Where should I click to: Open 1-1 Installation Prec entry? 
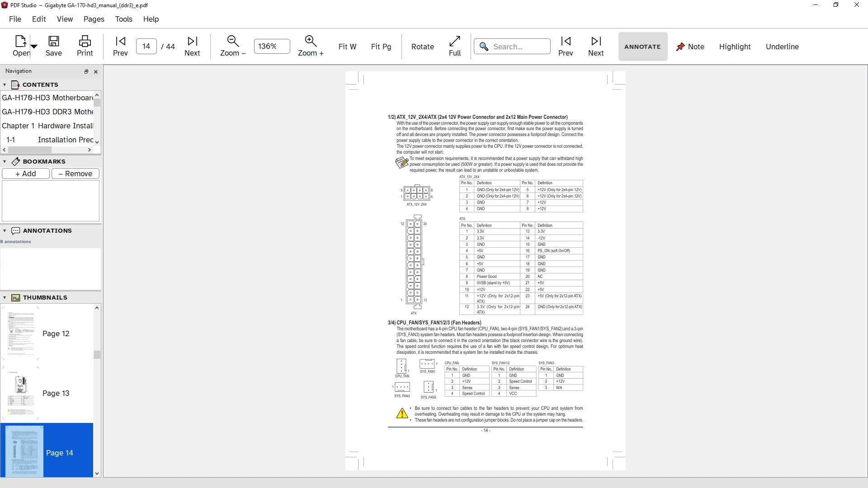47,140
